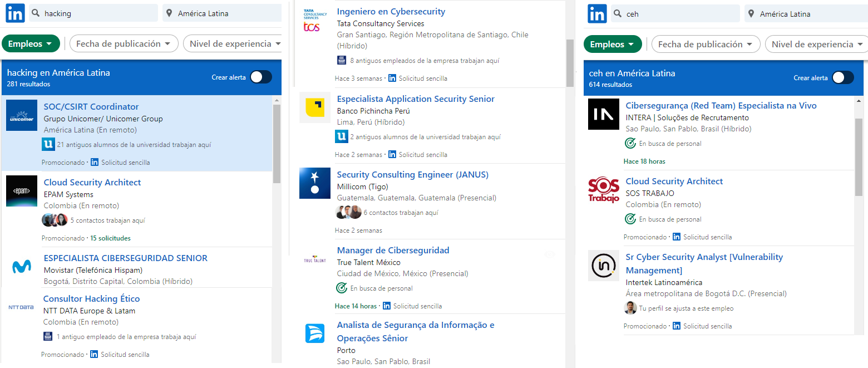
Task: Click 'Grupo Unicomer/ Unicomer Group' company text
Action: 103,119
